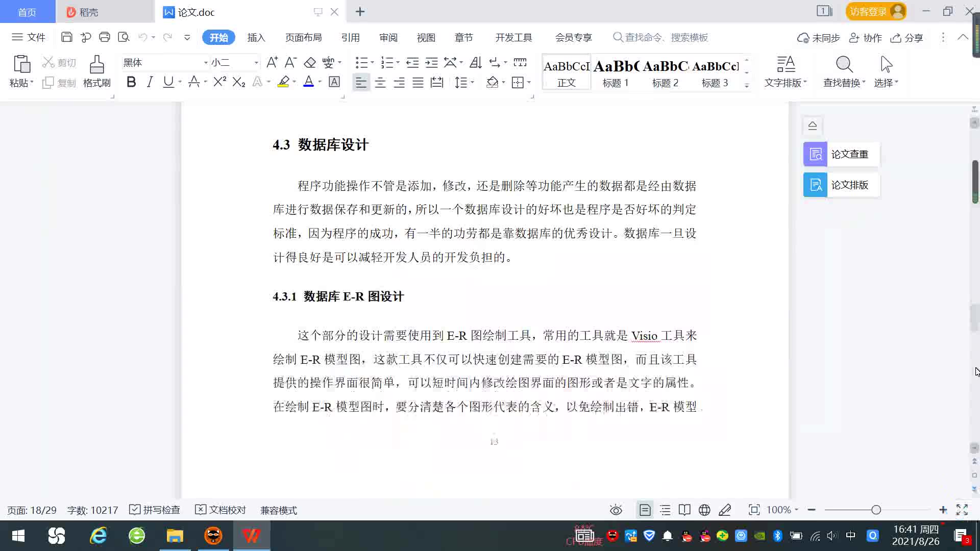The height and width of the screenshot is (551, 980).
Task: Expand the font size dropdown showing 小二
Action: click(x=256, y=63)
